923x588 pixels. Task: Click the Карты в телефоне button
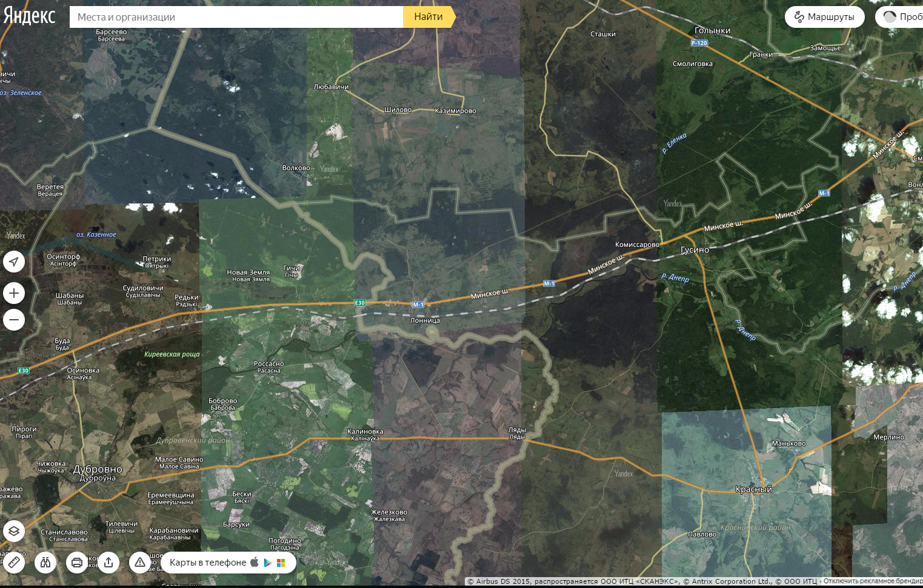(208, 563)
